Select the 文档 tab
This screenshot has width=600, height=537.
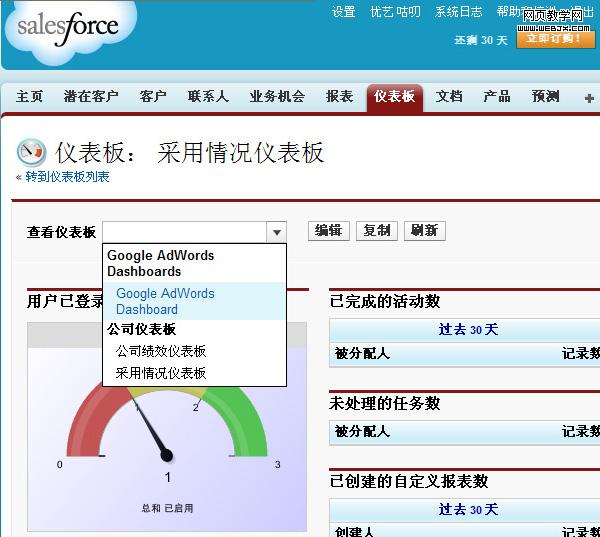coord(449,97)
